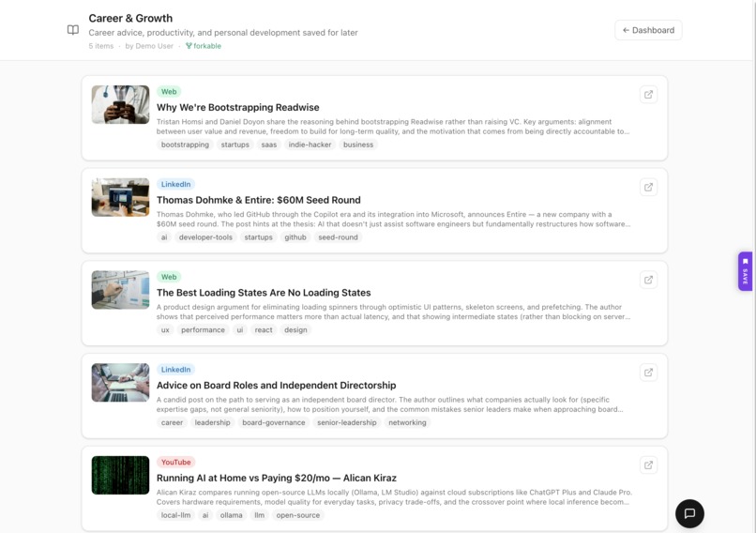
Task: Select the networking tag
Action: pos(407,422)
